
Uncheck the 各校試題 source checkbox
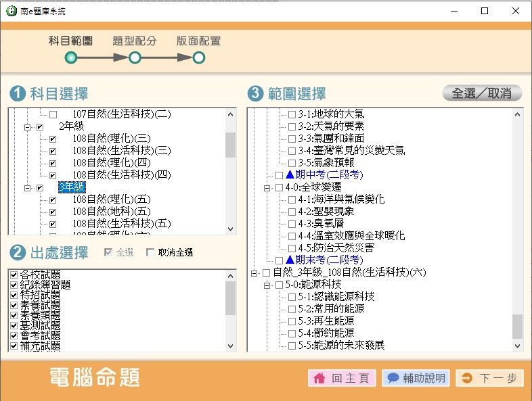pyautogui.click(x=14, y=275)
